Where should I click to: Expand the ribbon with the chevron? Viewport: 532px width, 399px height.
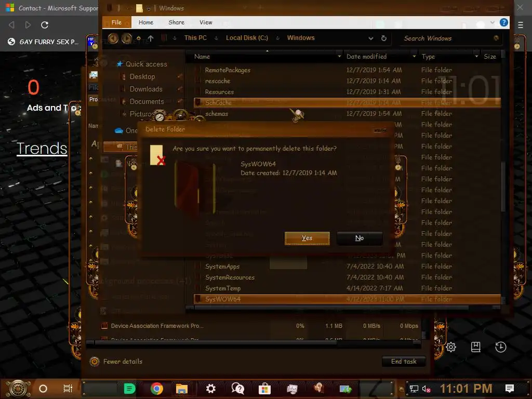(493, 23)
